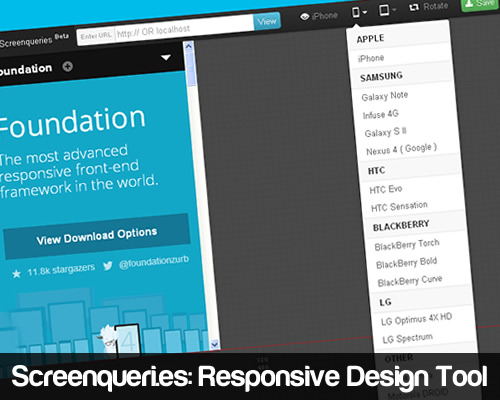Screen dimensions: 500x400
Task: Select BlackBerry Curve device
Action: point(410,281)
